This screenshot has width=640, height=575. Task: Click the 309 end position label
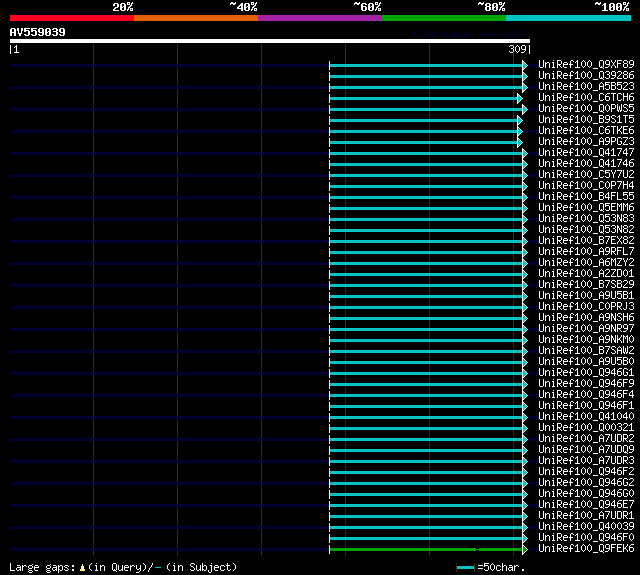coord(517,49)
